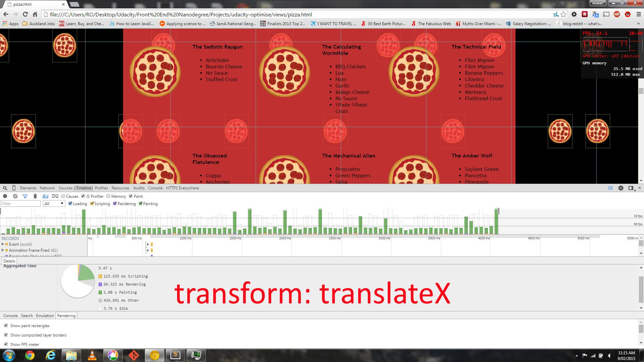Click the Google Translate extension icon
This screenshot has height=362, width=644.
pos(595,14)
